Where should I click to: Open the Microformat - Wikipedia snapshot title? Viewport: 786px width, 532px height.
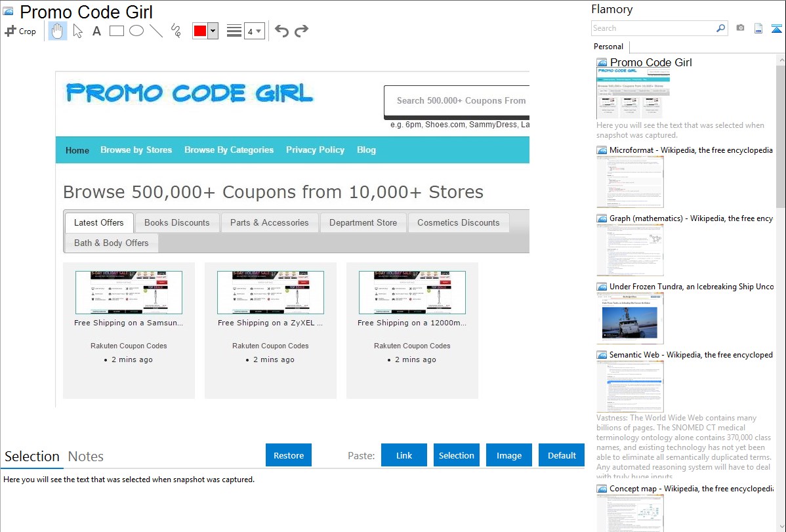point(691,150)
